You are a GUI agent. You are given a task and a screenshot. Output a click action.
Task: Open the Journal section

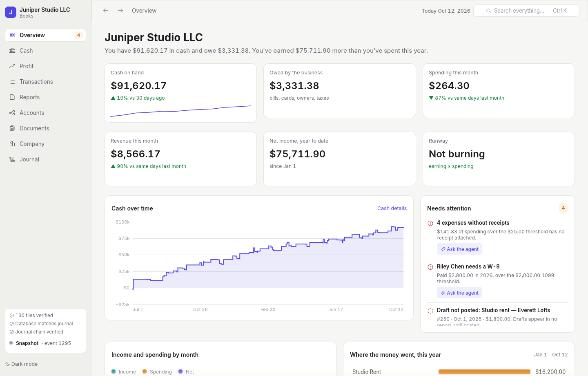point(45,159)
